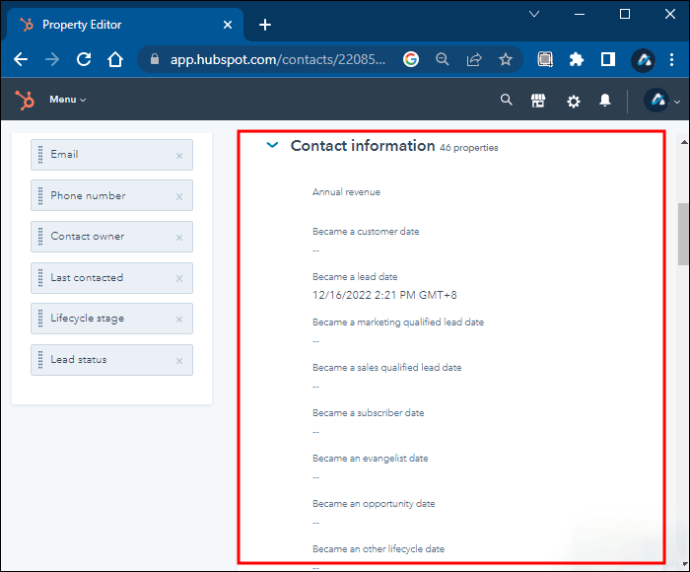Screen dimensions: 690x572
Task: Open the settings gear icon
Action: [x=573, y=100]
